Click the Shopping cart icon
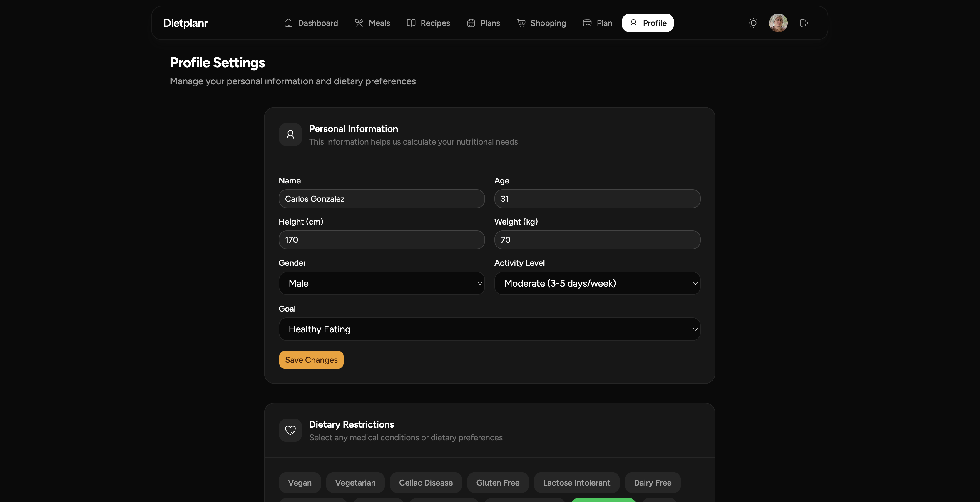This screenshot has height=502, width=980. (521, 23)
